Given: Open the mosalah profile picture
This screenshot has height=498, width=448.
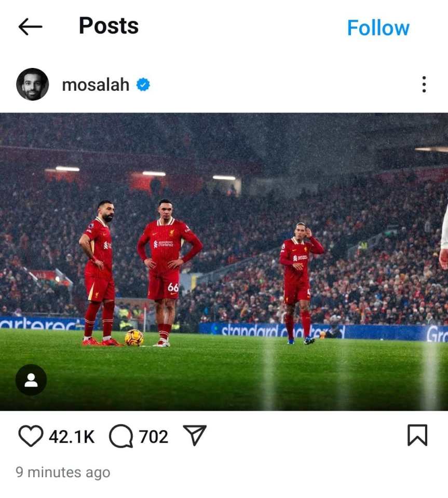Looking at the screenshot, I should click(x=32, y=84).
